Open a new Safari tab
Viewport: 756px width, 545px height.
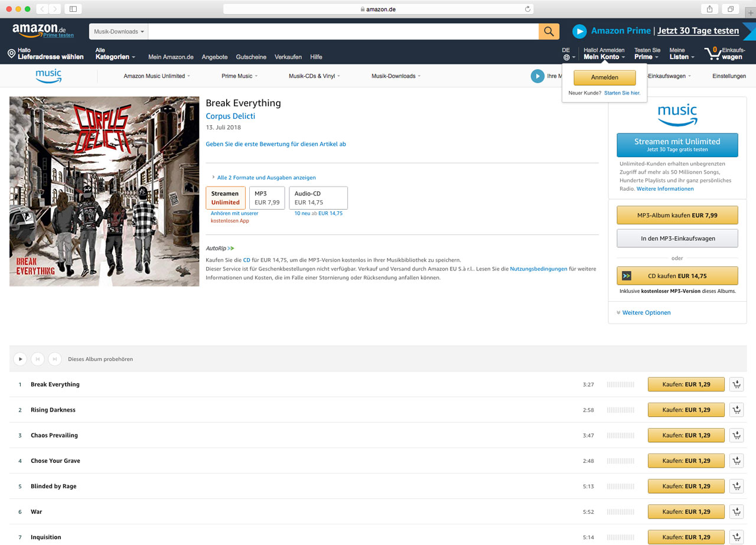(750, 12)
